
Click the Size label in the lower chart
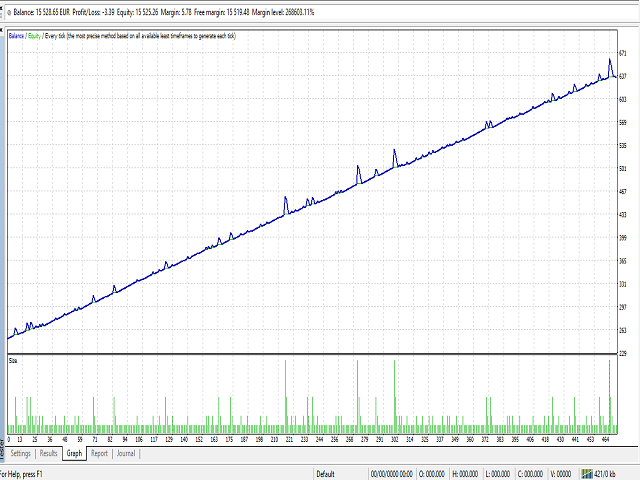point(13,361)
